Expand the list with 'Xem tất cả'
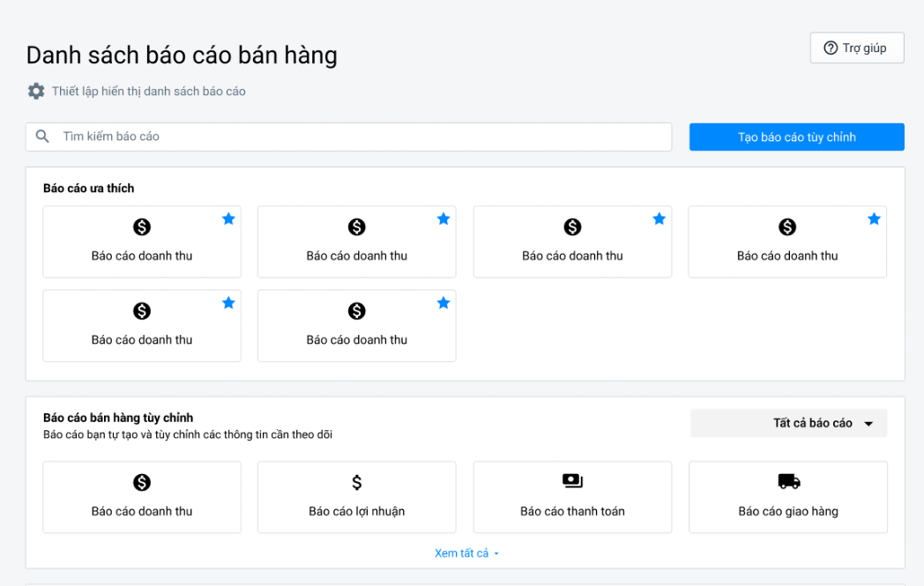 pyautogui.click(x=466, y=553)
